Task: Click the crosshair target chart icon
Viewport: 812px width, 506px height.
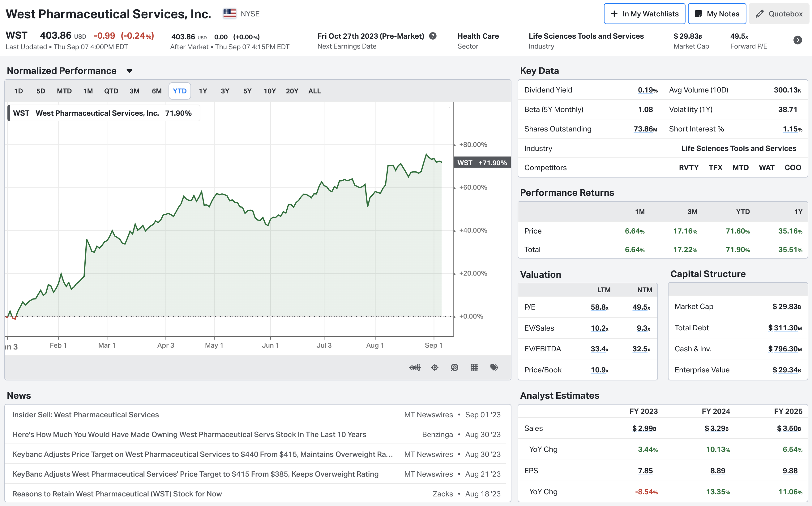Action: point(435,367)
